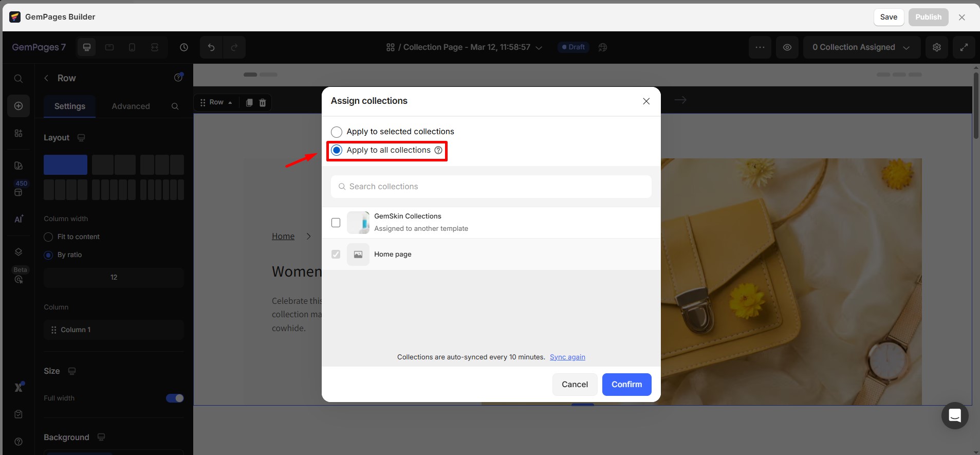Duplicate the Row element icon

pyautogui.click(x=249, y=102)
